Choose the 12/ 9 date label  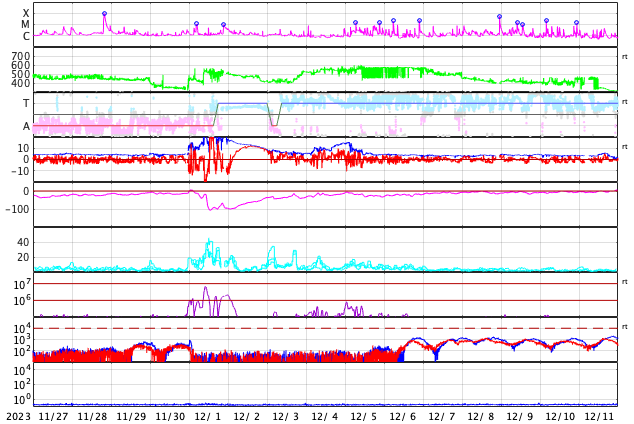[x=520, y=417]
